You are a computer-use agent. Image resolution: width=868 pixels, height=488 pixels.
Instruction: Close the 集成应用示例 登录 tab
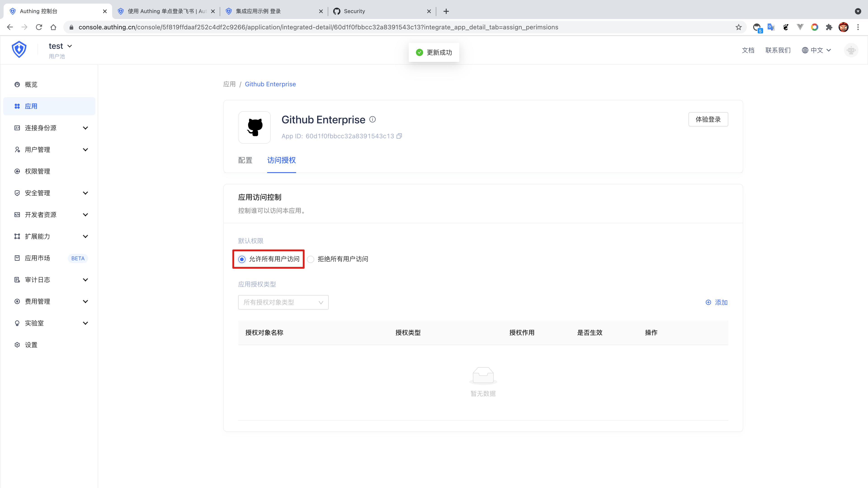[x=321, y=11]
